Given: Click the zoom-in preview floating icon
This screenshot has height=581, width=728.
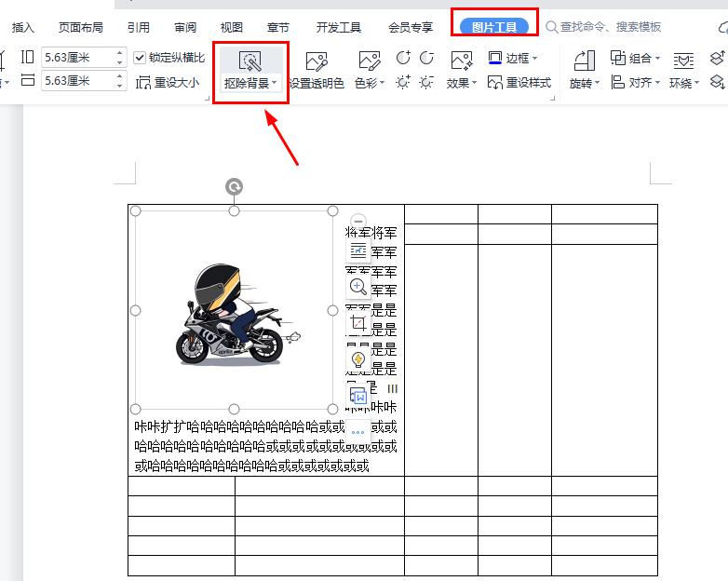Looking at the screenshot, I should 358,287.
